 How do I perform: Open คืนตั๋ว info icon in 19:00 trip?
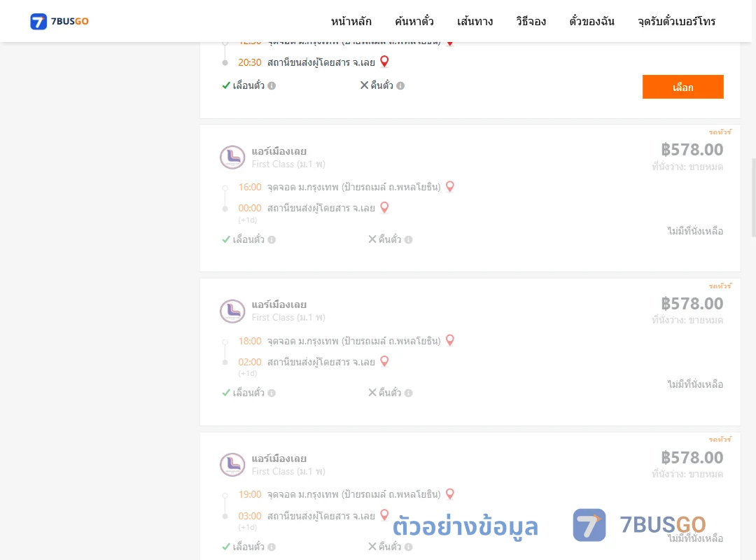[408, 547]
